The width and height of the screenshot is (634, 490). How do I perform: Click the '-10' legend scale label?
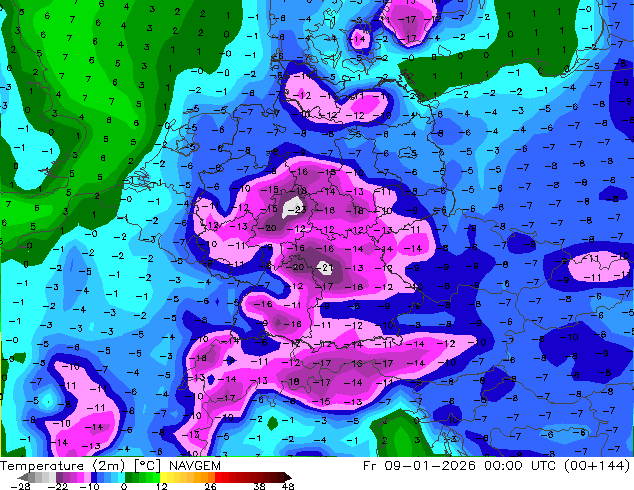pos(90,486)
